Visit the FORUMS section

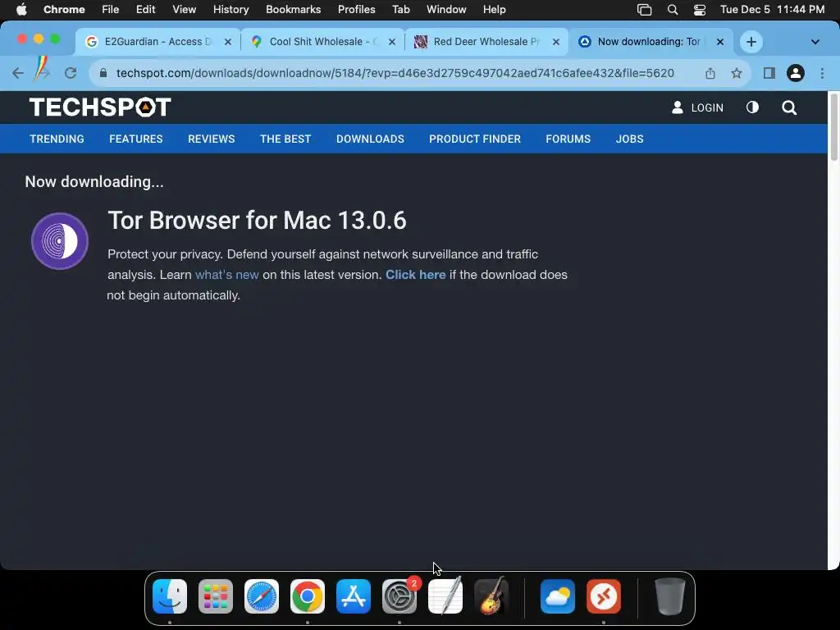(568, 139)
